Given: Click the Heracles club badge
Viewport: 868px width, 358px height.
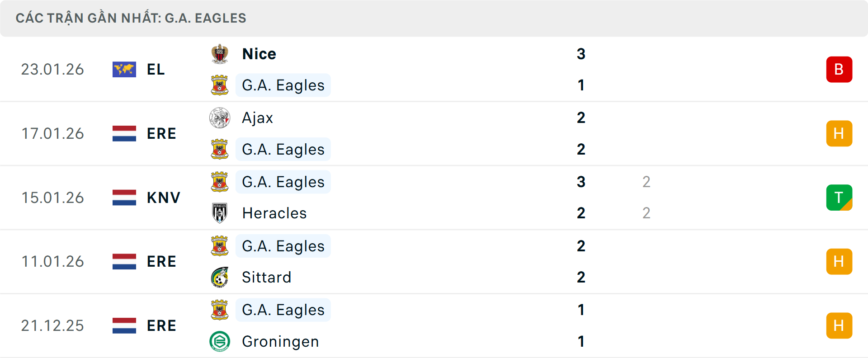Looking at the screenshot, I should pos(220,213).
